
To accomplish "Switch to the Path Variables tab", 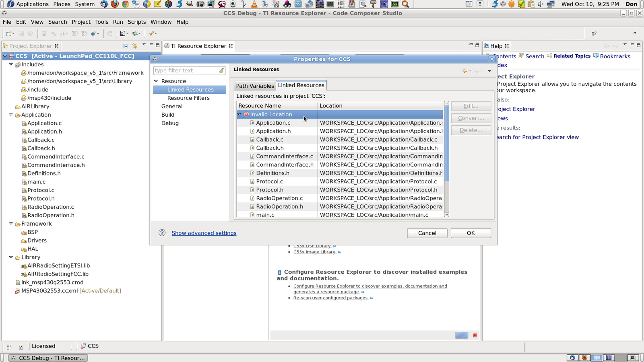I will pos(255,86).
